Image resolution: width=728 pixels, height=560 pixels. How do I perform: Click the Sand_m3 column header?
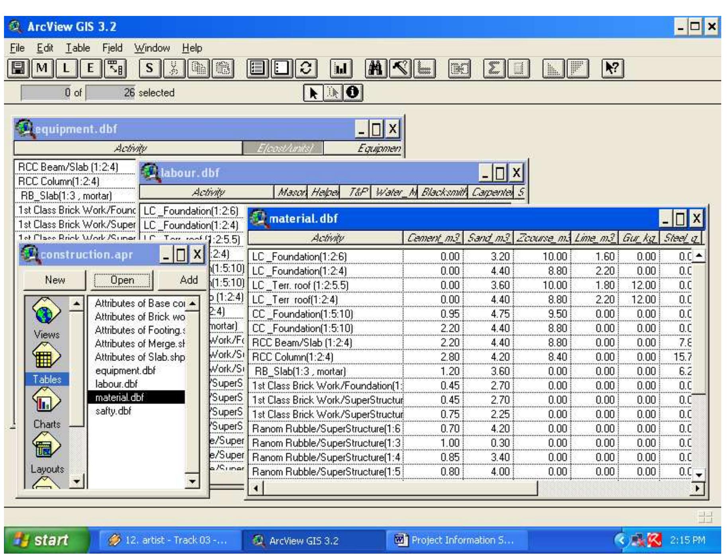click(488, 238)
